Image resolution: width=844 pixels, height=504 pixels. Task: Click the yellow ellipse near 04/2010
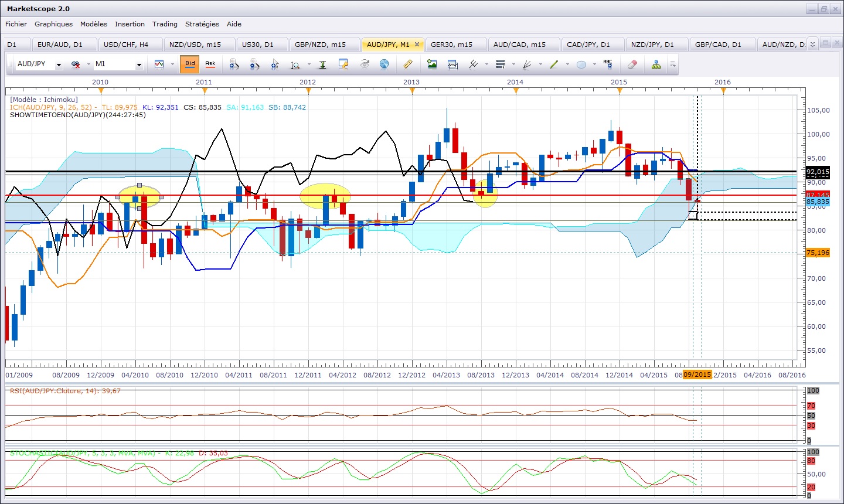tap(139, 197)
